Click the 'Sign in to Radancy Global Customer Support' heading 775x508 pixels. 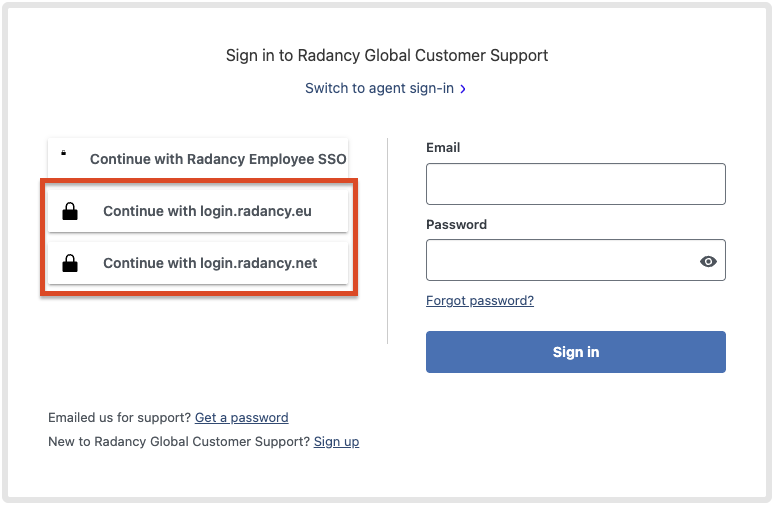[x=387, y=55]
